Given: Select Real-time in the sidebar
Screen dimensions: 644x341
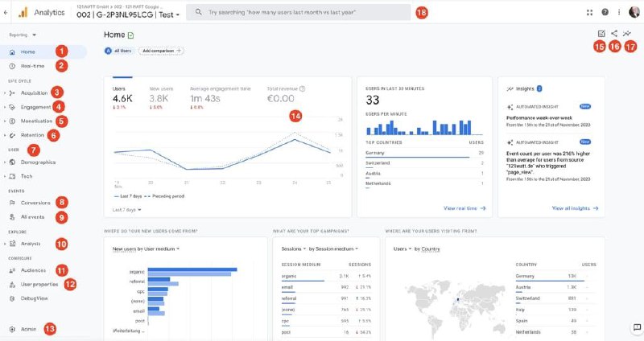Looking at the screenshot, I should tap(31, 66).
